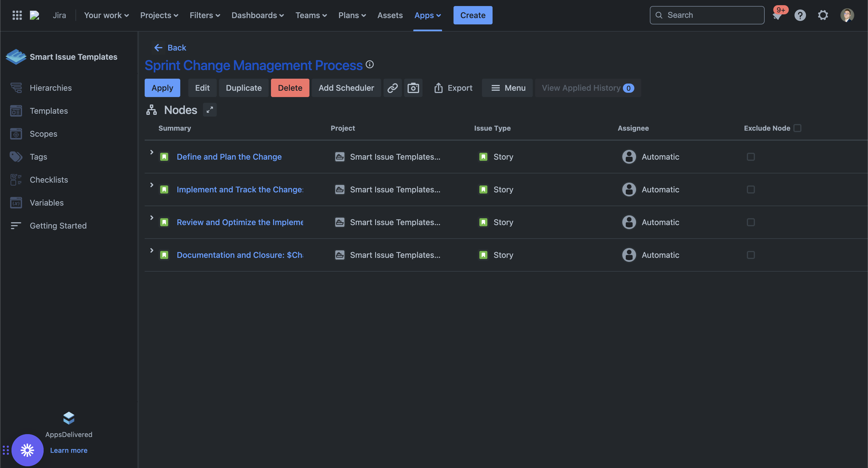Viewport: 868px width, 468px height.
Task: Click the info icon beside template title
Action: click(370, 64)
